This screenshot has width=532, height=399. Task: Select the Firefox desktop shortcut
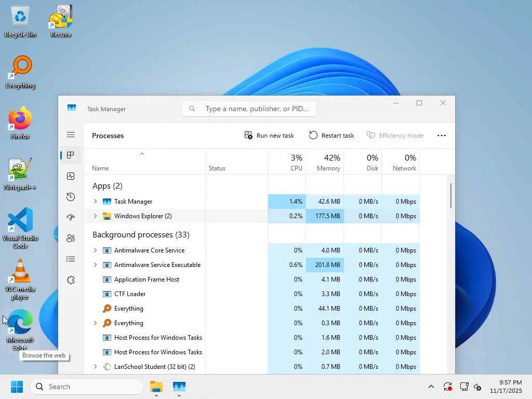[20, 123]
